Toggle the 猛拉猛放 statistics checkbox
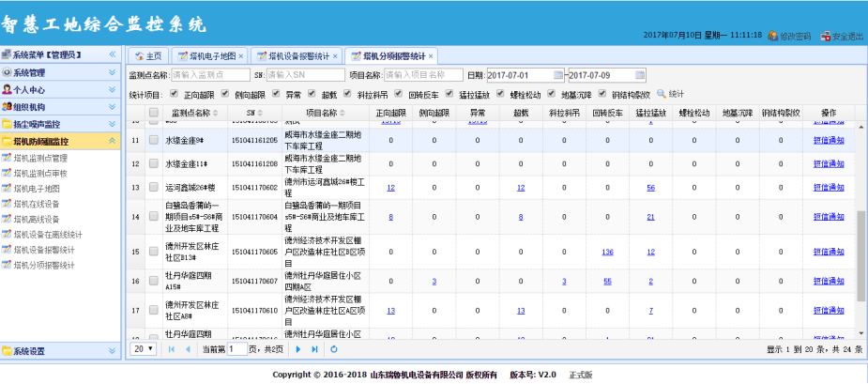This screenshot has height=384, width=868. coord(449,94)
